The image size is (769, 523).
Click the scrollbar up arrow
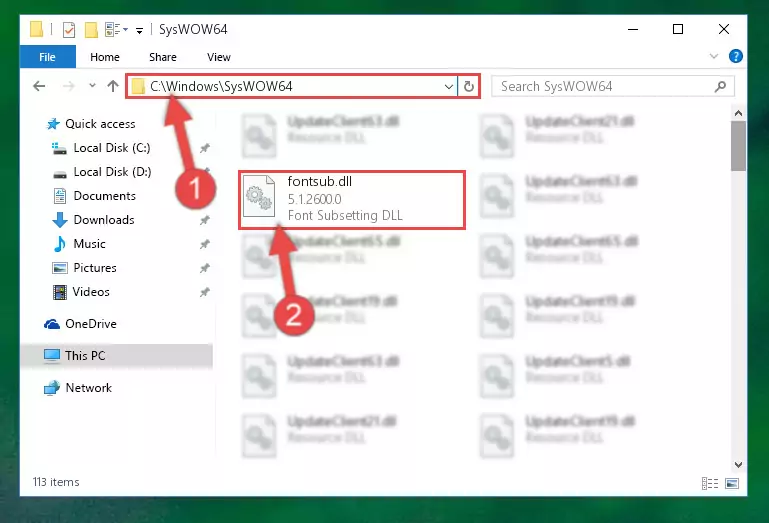click(x=738, y=113)
